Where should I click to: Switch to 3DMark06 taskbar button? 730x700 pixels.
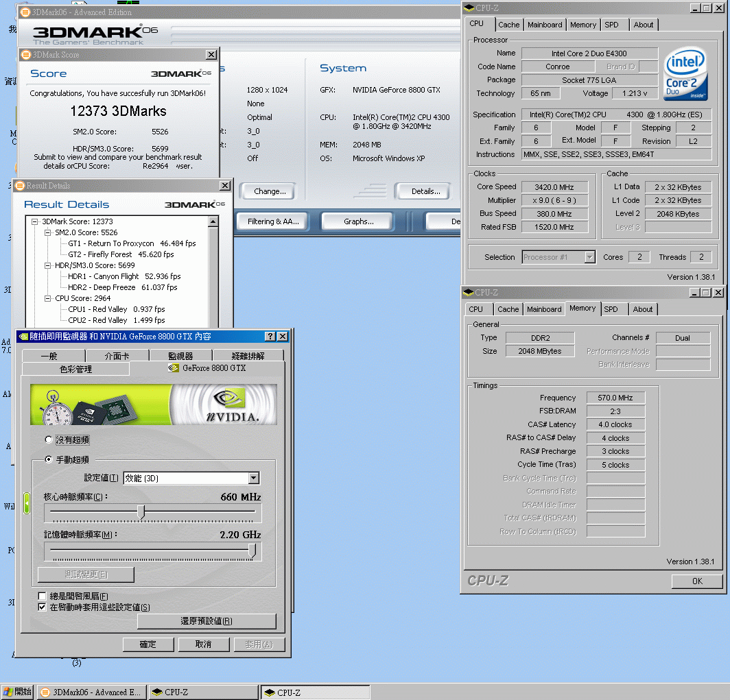pos(92,692)
